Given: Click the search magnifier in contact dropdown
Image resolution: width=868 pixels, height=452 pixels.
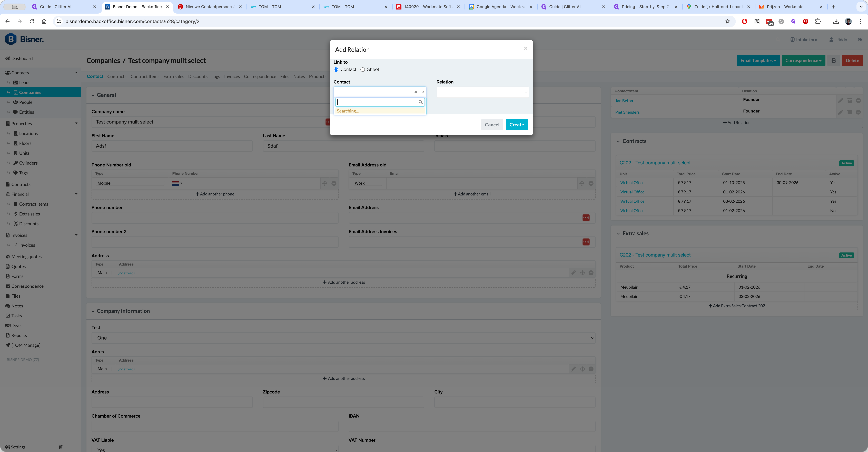Looking at the screenshot, I should [x=420, y=102].
